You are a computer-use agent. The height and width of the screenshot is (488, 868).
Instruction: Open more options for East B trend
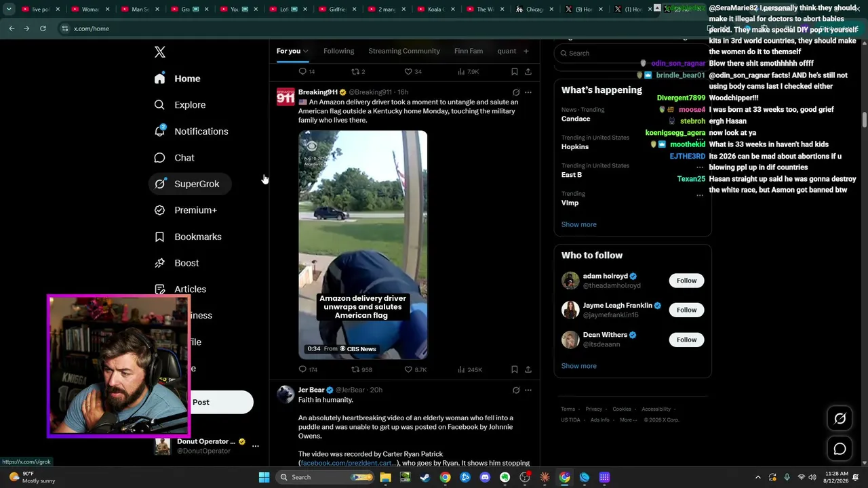coord(700,167)
